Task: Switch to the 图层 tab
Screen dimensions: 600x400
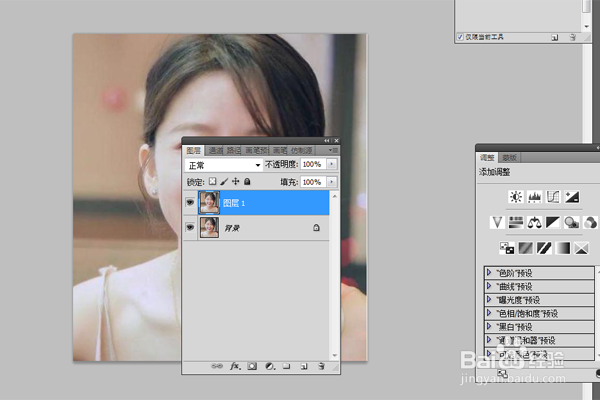Action: coord(194,150)
